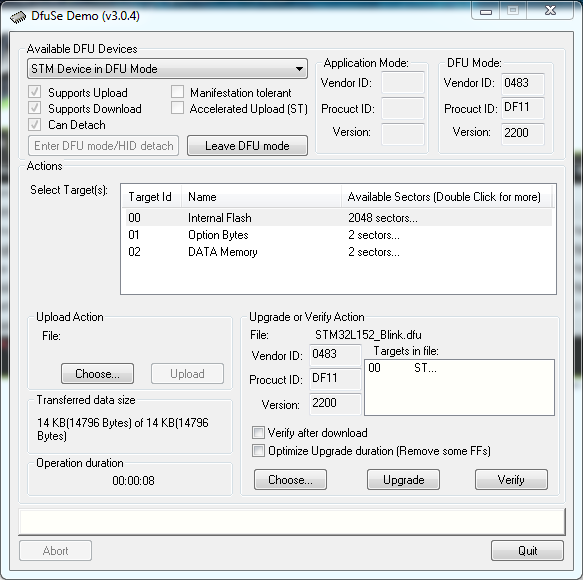Click the STM32L152_Blink.dfu file name
583x580 pixels.
368,335
